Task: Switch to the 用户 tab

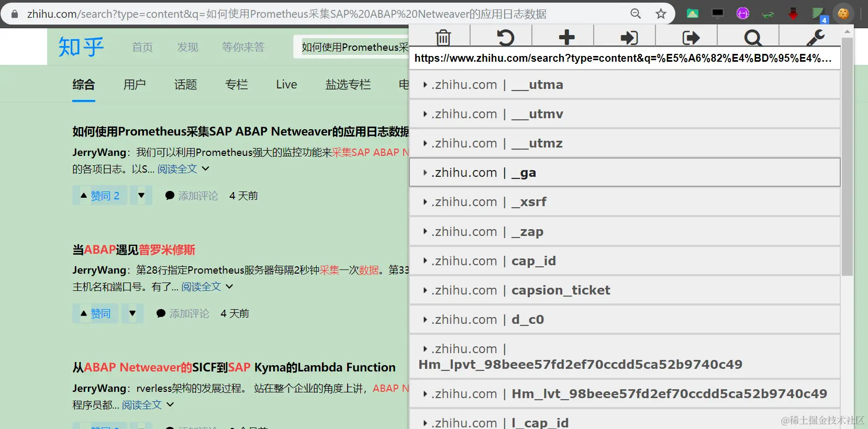Action: coord(135,84)
